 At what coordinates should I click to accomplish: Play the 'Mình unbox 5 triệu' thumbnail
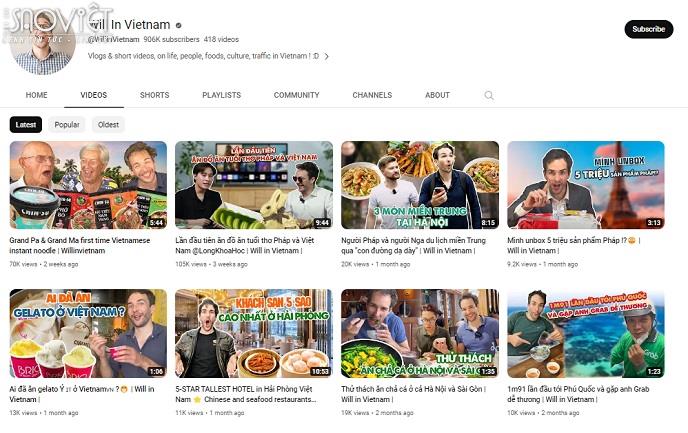[x=586, y=185]
